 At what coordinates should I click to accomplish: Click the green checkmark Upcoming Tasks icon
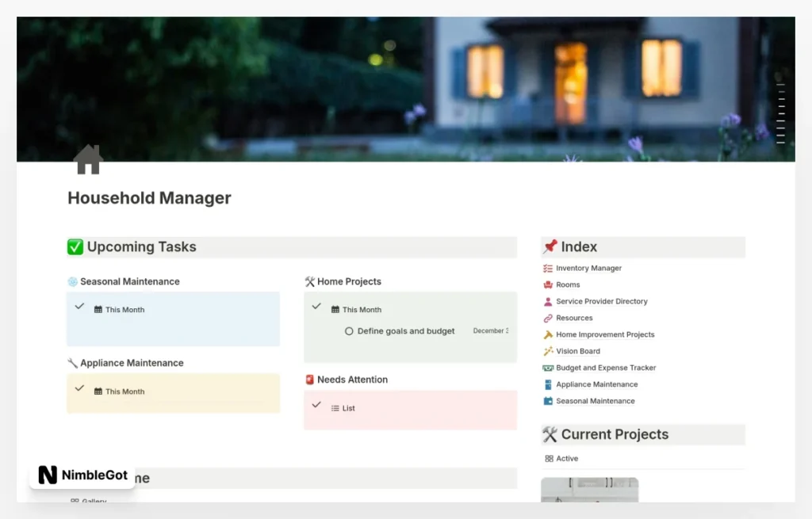(75, 247)
